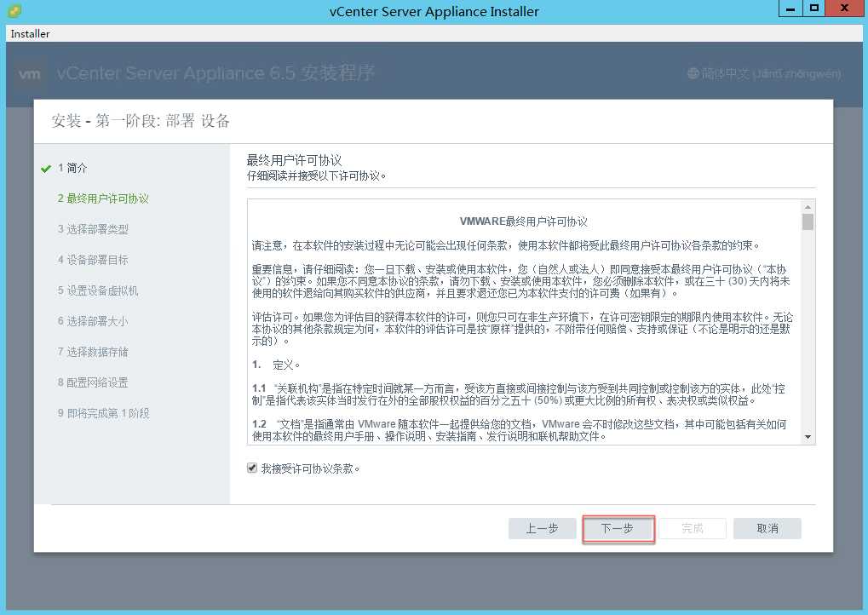This screenshot has width=868, height=615.
Task: Select step 7 选择数据存储
Action: pos(93,352)
